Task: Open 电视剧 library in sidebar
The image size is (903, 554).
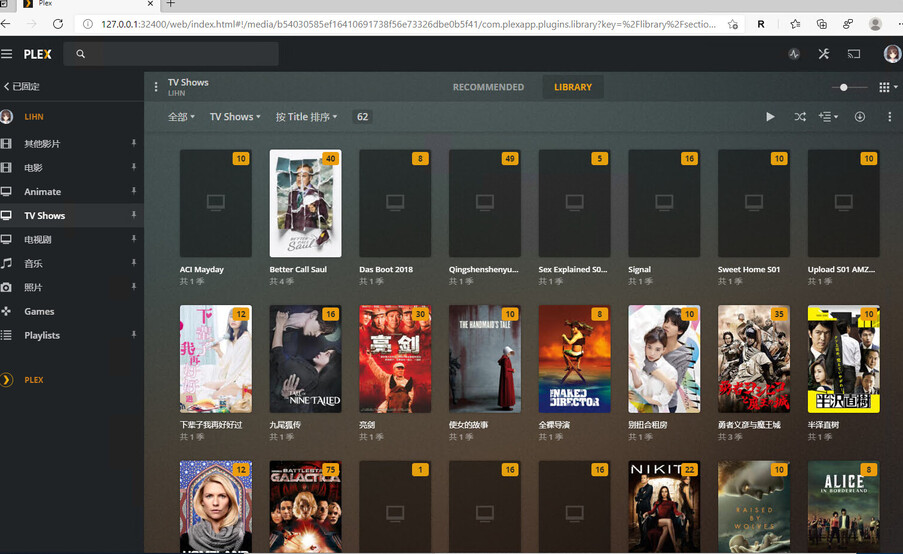Action: click(x=37, y=240)
